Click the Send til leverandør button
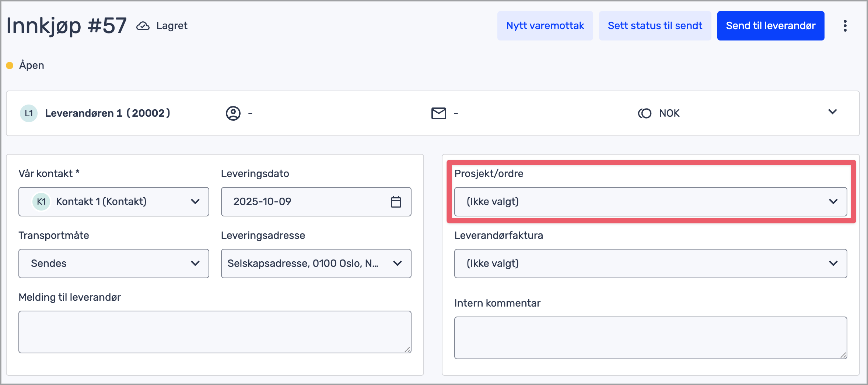The width and height of the screenshot is (868, 385). pyautogui.click(x=770, y=26)
